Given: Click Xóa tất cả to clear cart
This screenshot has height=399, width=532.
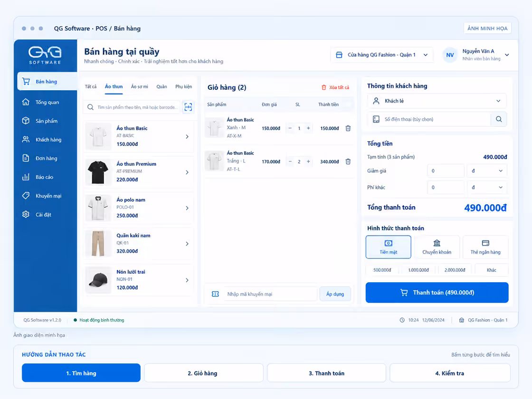Looking at the screenshot, I should [x=335, y=87].
